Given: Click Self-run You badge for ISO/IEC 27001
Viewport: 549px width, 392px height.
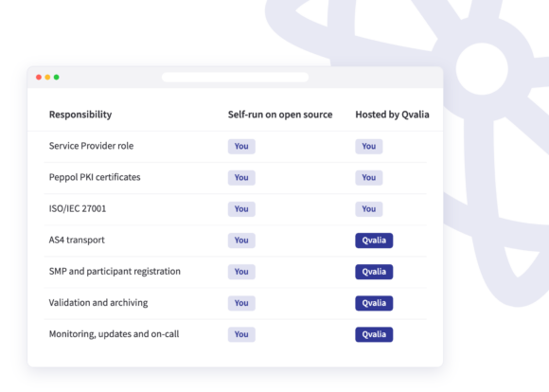Looking at the screenshot, I should pos(241,209).
